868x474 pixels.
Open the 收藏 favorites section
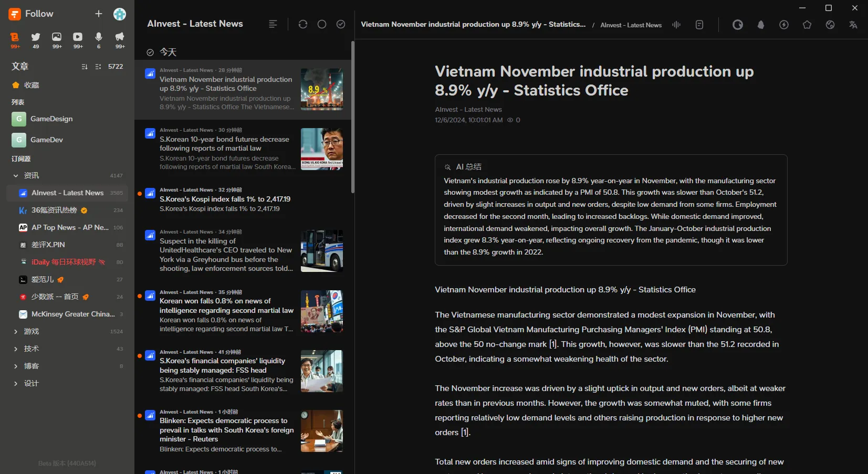click(32, 85)
